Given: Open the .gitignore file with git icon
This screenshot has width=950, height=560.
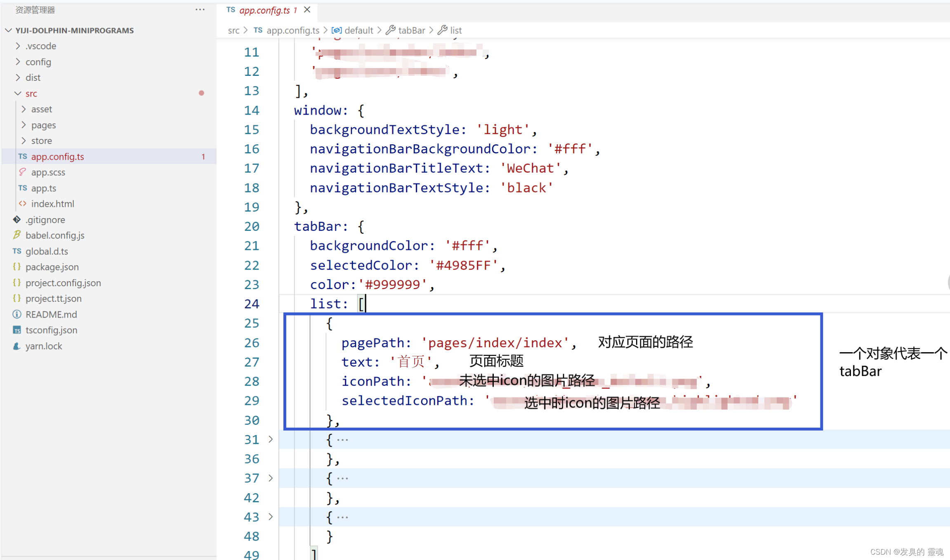Looking at the screenshot, I should coord(45,219).
